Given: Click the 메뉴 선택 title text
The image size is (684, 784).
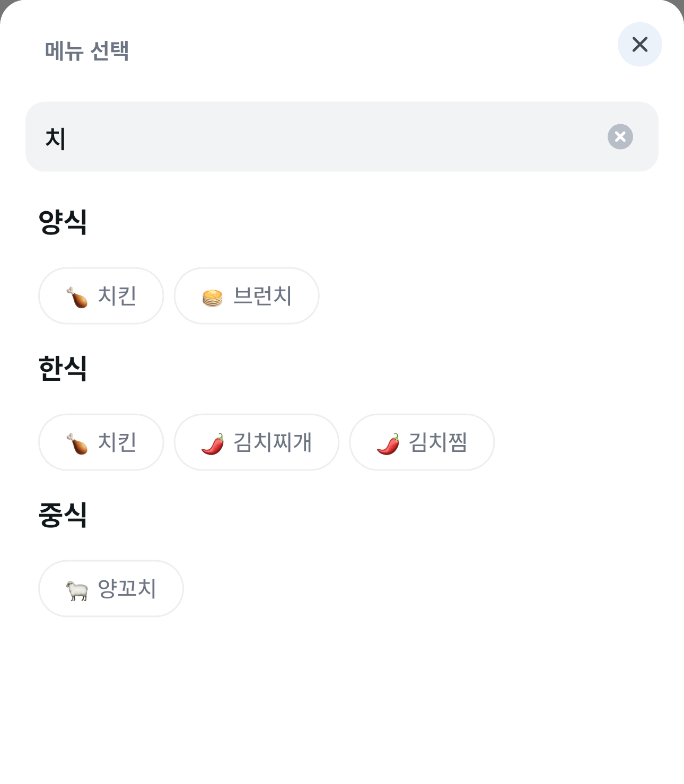Looking at the screenshot, I should [87, 51].
